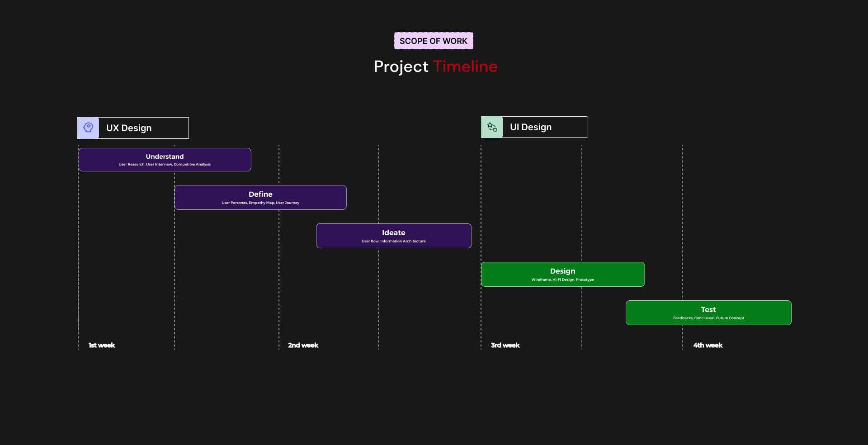The image size is (868, 445).
Task: Click the 3rd week timeline marker
Action: click(x=505, y=345)
